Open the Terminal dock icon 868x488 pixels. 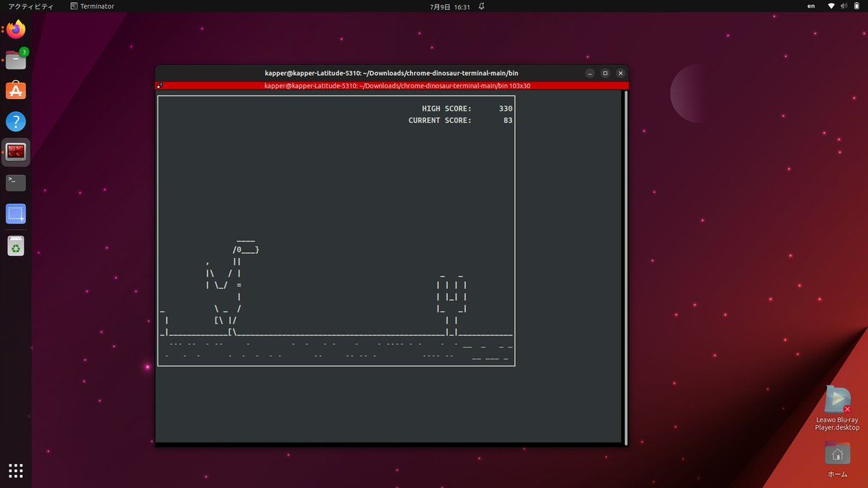[16, 183]
